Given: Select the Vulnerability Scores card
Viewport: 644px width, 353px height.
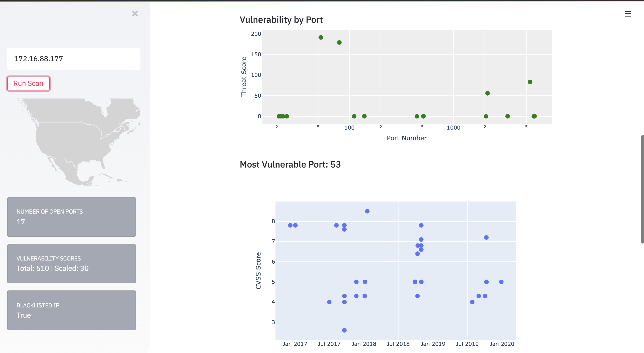Looking at the screenshot, I should [x=72, y=264].
